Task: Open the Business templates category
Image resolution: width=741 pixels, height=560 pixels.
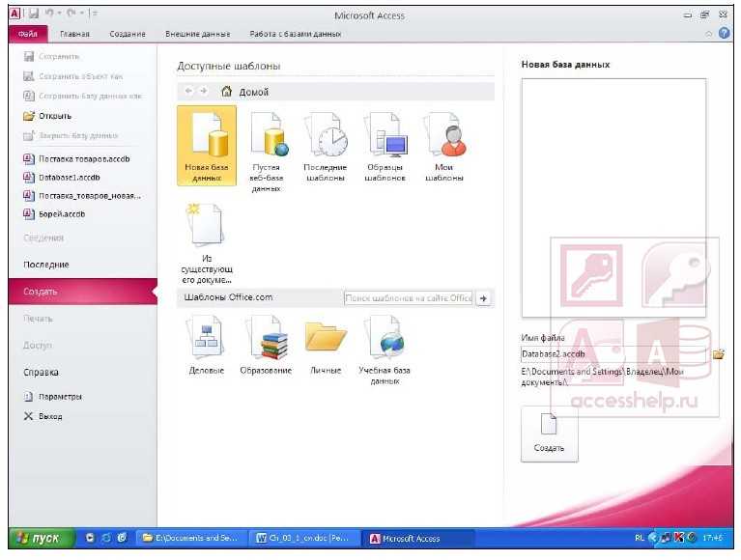Action: point(207,345)
